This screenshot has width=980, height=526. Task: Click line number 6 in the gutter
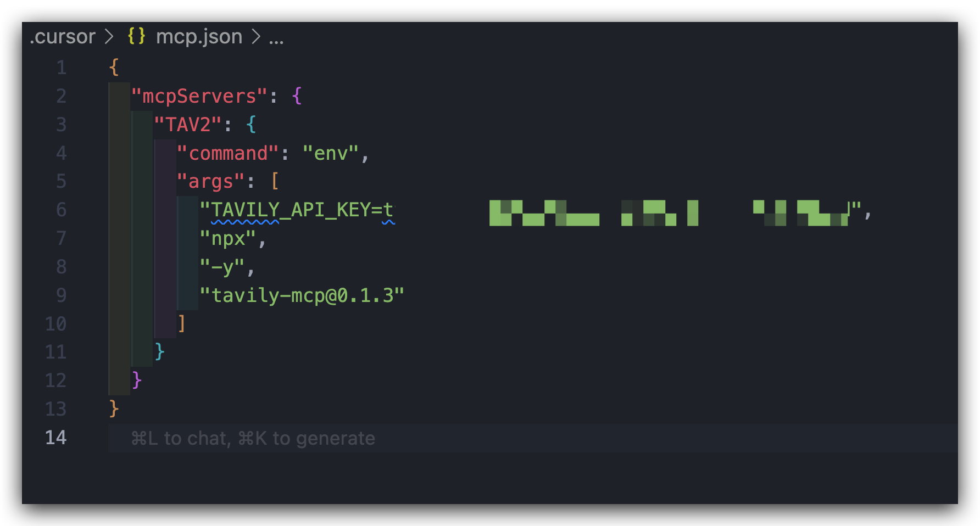[x=62, y=210]
